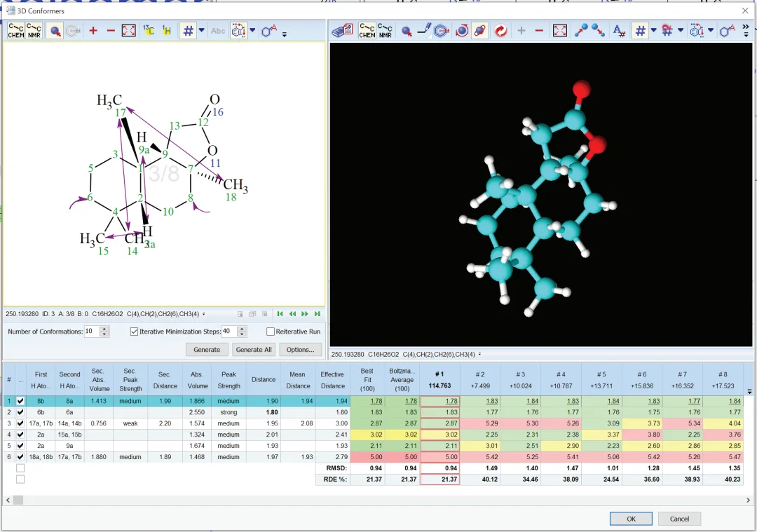Image resolution: width=757 pixels, height=532 pixels.
Task: Open the Options... dialog
Action: tap(300, 350)
